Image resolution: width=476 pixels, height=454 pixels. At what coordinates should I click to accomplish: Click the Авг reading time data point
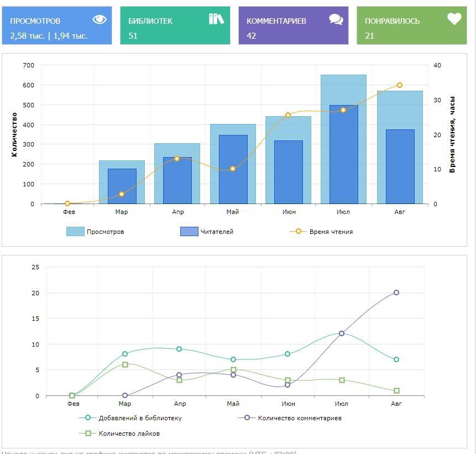click(x=400, y=85)
